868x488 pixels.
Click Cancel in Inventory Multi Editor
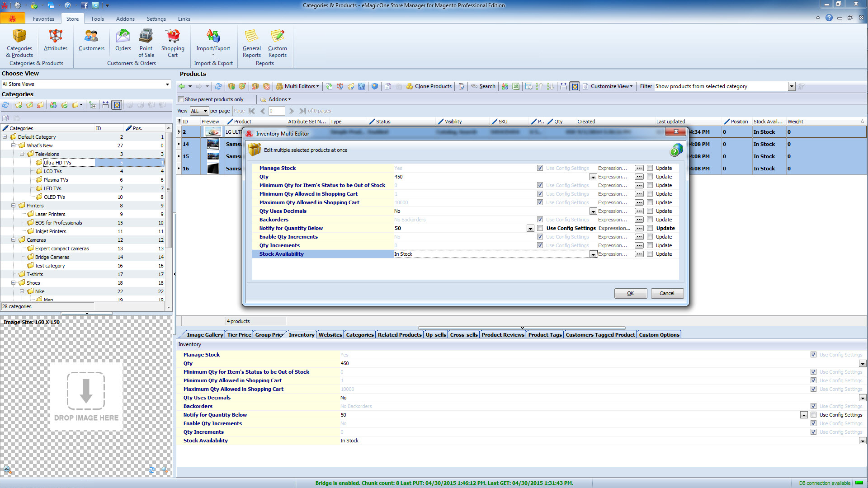[667, 293]
